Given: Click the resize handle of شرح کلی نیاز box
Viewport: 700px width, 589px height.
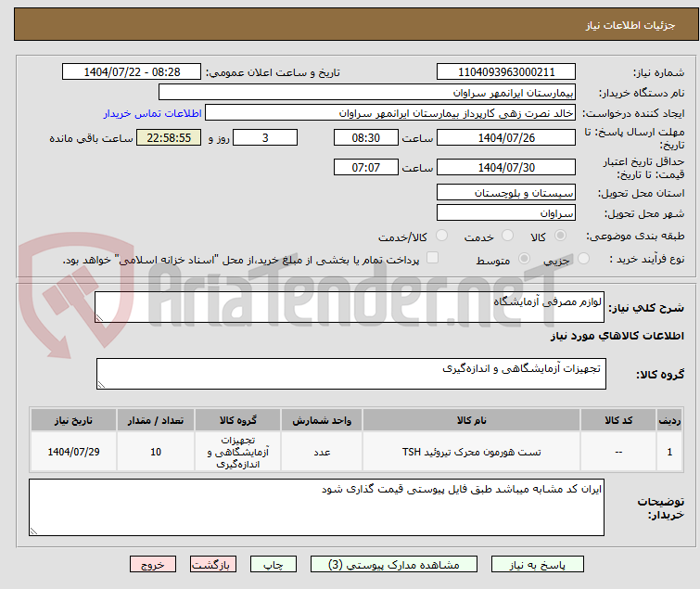Looking at the screenshot, I should pos(99,317).
